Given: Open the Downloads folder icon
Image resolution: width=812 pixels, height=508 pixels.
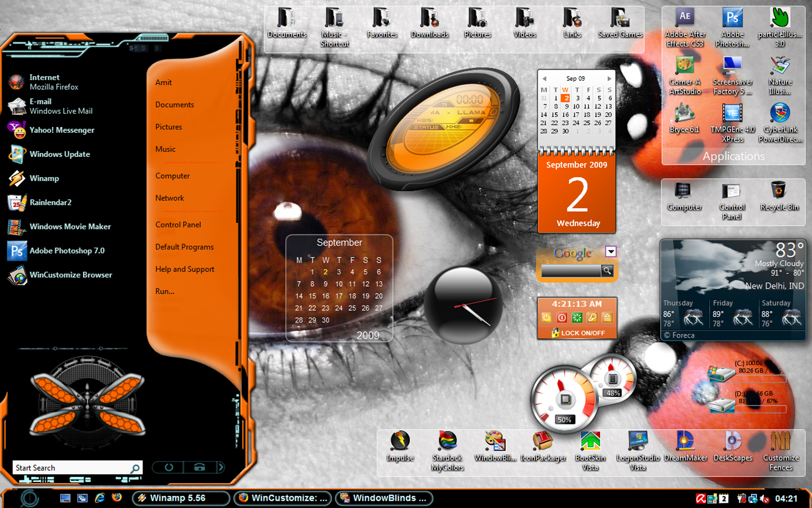Looking at the screenshot, I should coord(430,23).
